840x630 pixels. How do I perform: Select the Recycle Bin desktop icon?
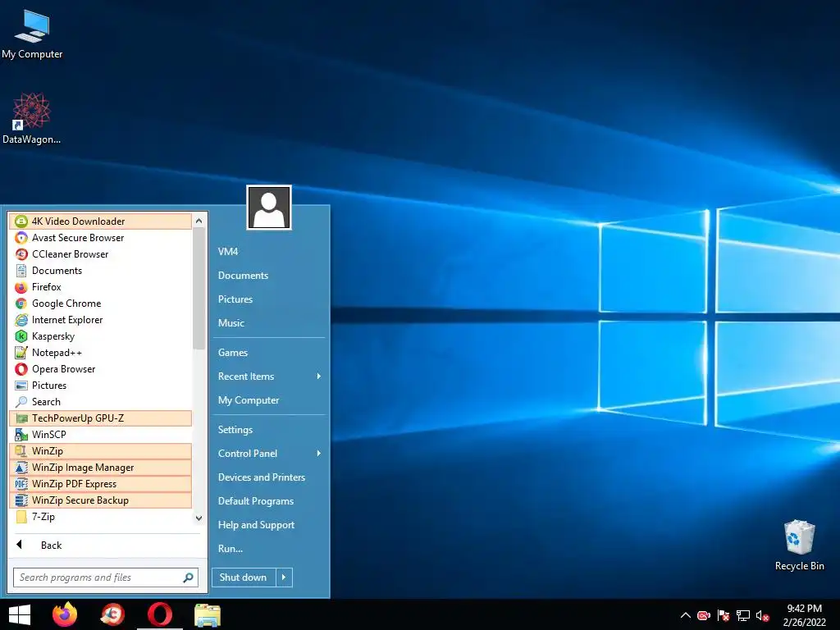pyautogui.click(x=799, y=546)
